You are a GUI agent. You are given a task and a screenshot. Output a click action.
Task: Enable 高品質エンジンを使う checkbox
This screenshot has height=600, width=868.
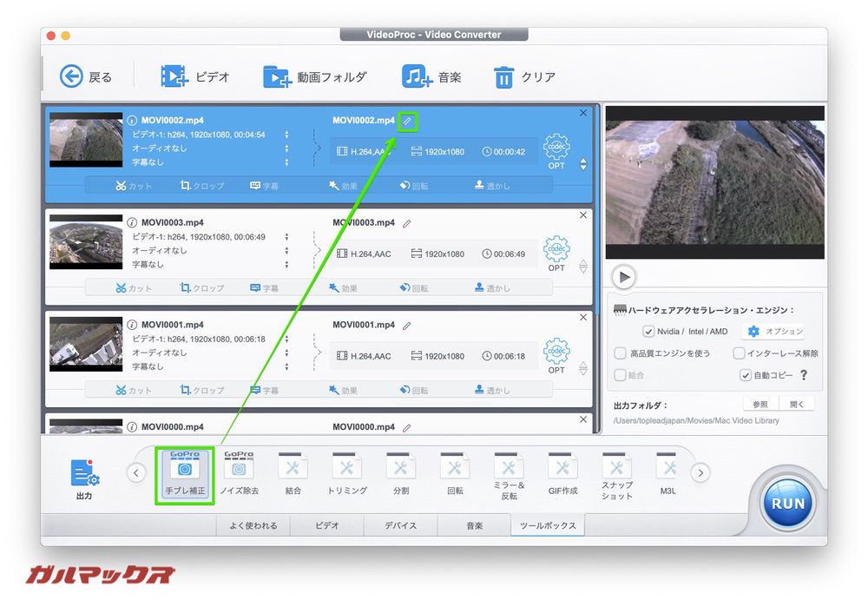tap(620, 353)
